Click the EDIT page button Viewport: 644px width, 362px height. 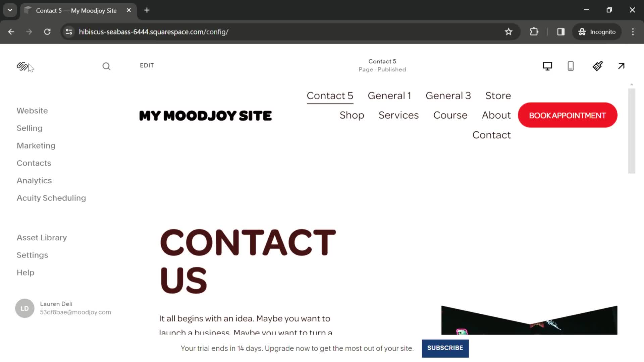pos(146,65)
